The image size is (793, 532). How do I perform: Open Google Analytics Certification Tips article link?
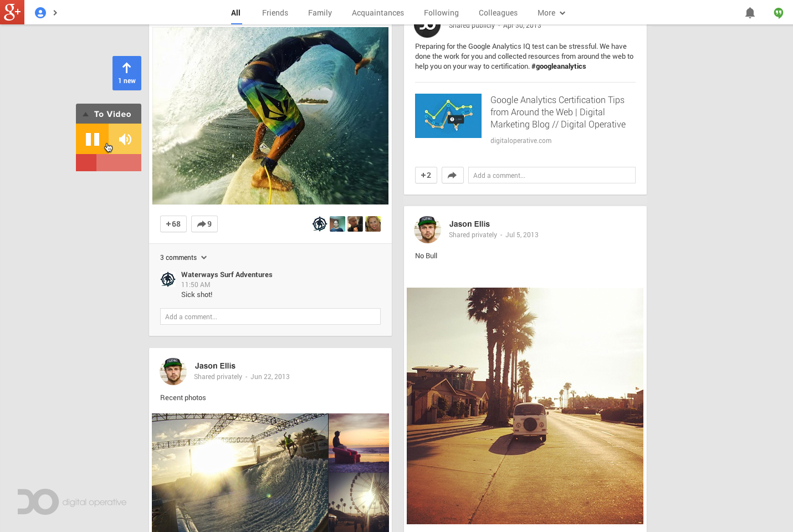557,112
